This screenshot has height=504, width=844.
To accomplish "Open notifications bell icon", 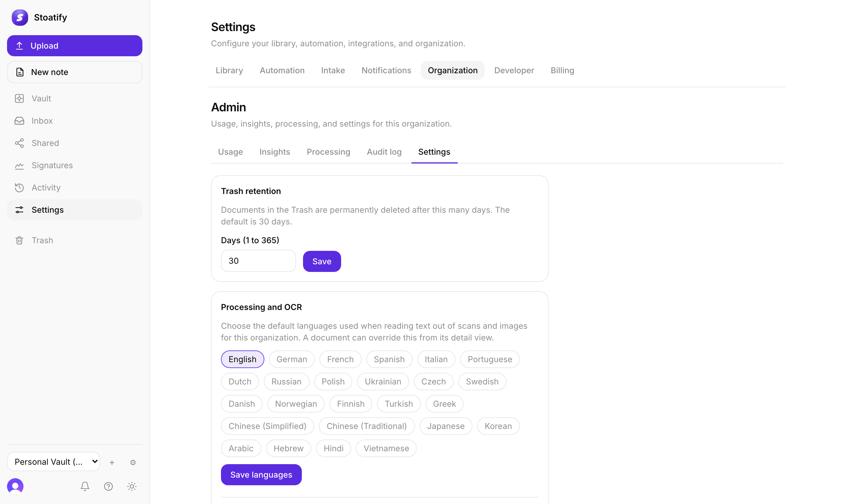I will click(85, 486).
